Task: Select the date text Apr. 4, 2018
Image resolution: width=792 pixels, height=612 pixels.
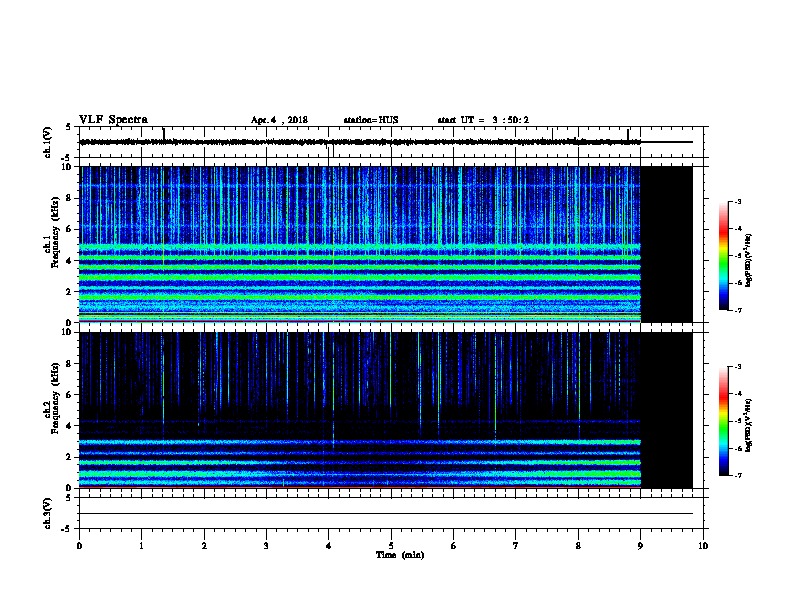Action: click(279, 120)
